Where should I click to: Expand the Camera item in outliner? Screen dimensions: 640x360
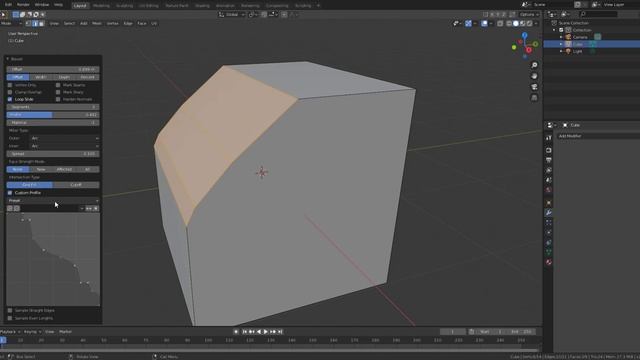[x=561, y=37]
